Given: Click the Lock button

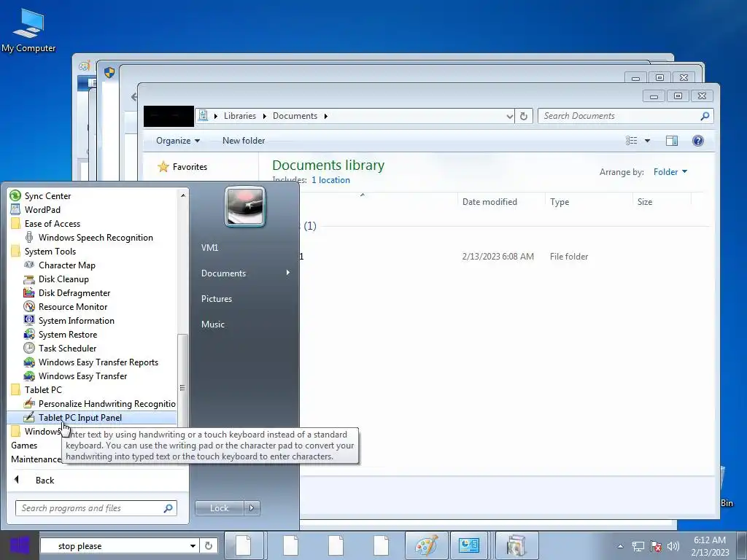Looking at the screenshot, I should click(219, 508).
